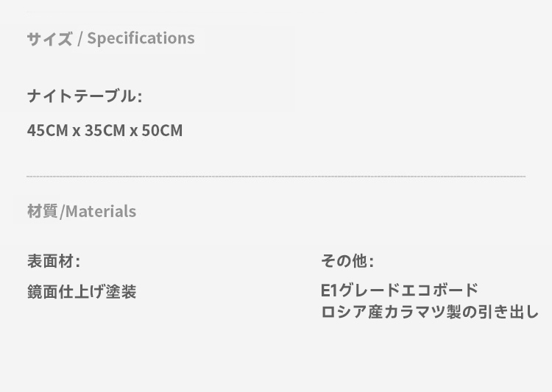Viewport: 552px width, 392px height.
Task: Click the slash between サイズ and Specifications
Action: coord(80,38)
